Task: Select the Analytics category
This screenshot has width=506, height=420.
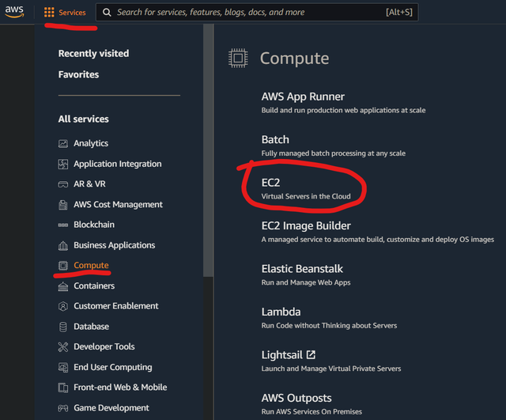Action: [91, 143]
